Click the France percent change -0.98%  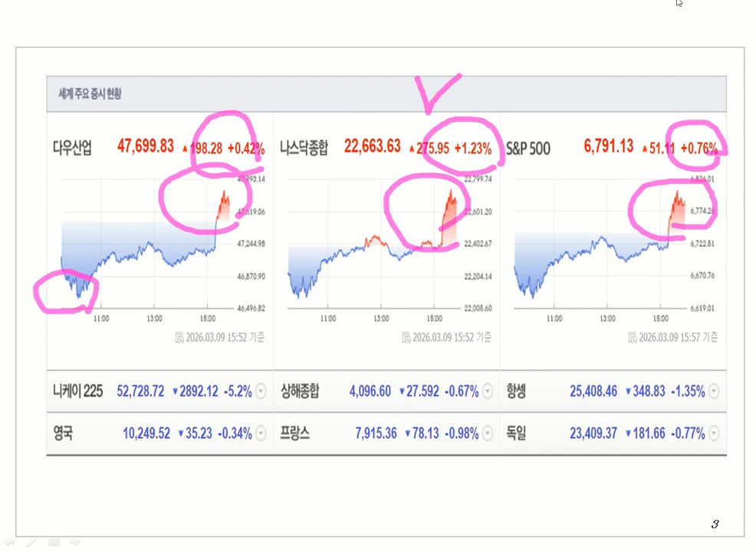click(x=462, y=433)
